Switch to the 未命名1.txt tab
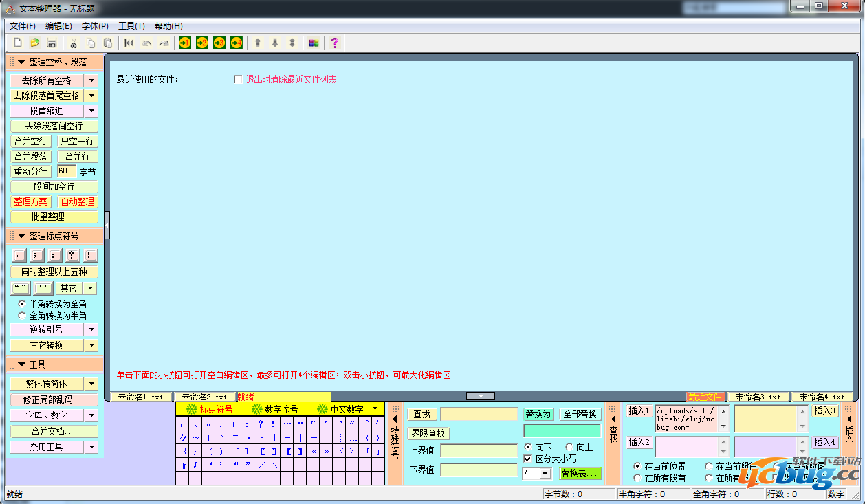This screenshot has height=504, width=865. coord(141,397)
